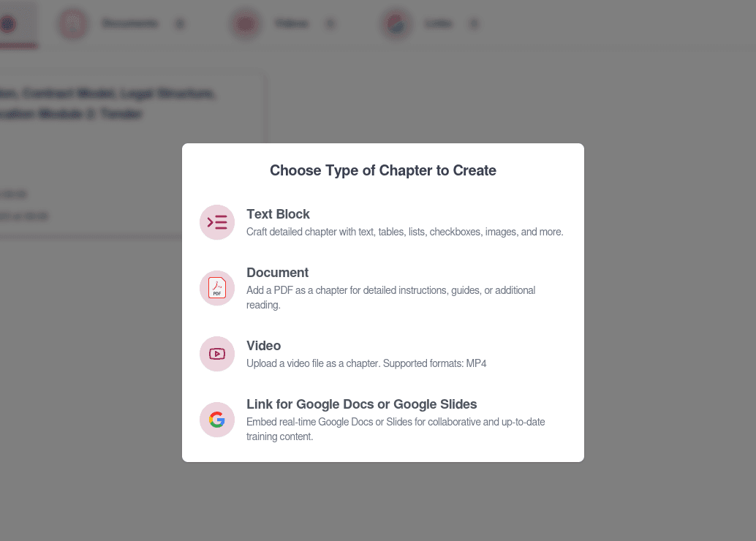Click the Documents tab icon in the header
756x541 pixels.
coord(72,23)
